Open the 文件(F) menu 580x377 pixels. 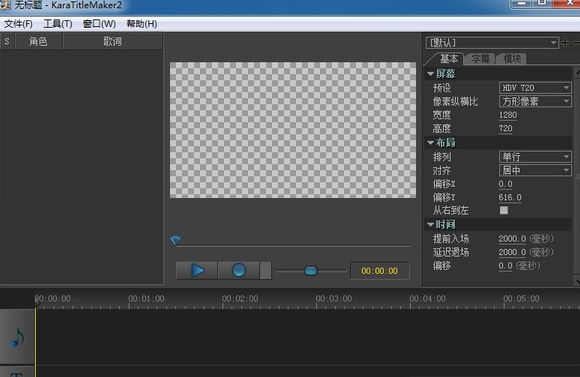click(x=18, y=24)
